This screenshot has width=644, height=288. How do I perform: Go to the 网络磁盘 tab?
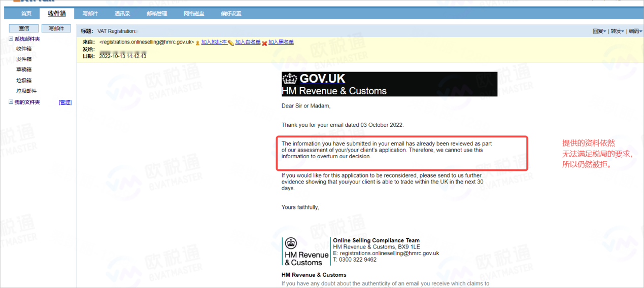point(194,14)
